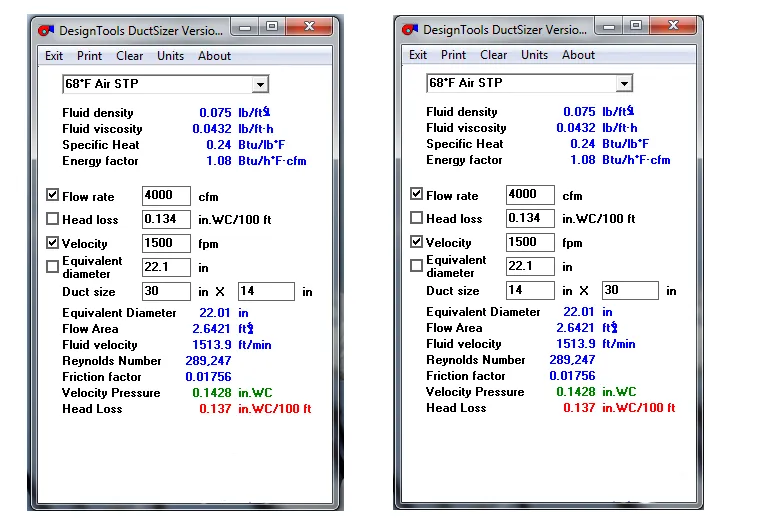Toggle Flow rate checkbox in left window

(53, 196)
